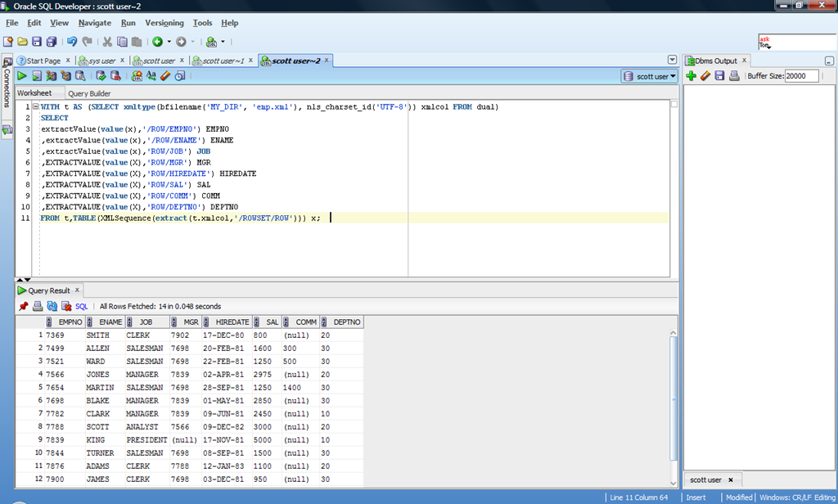The height and width of the screenshot is (504, 838).
Task: Open the Forward button dropdown arrow
Action: pyautogui.click(x=192, y=42)
